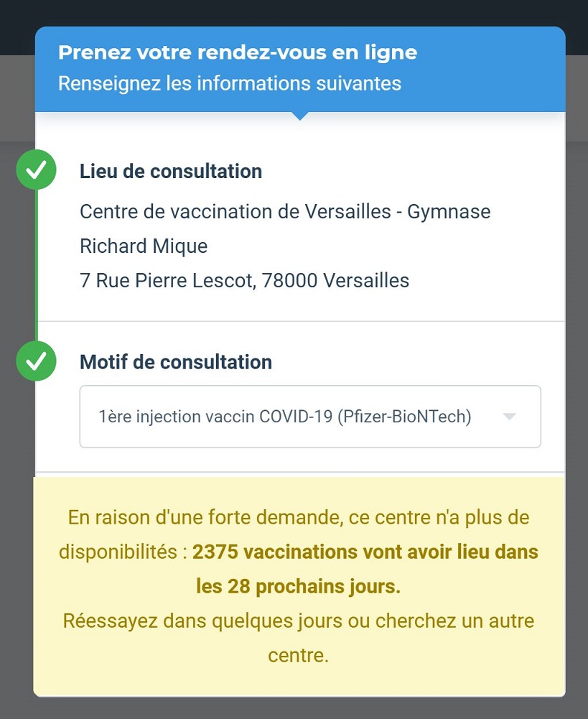Click the blue dialog header banner

tap(300, 69)
